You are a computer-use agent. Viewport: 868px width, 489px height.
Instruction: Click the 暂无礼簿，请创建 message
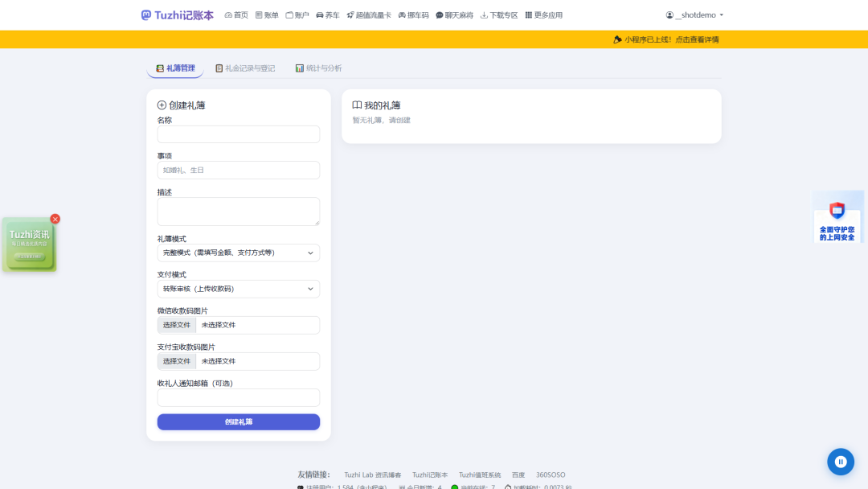(382, 120)
